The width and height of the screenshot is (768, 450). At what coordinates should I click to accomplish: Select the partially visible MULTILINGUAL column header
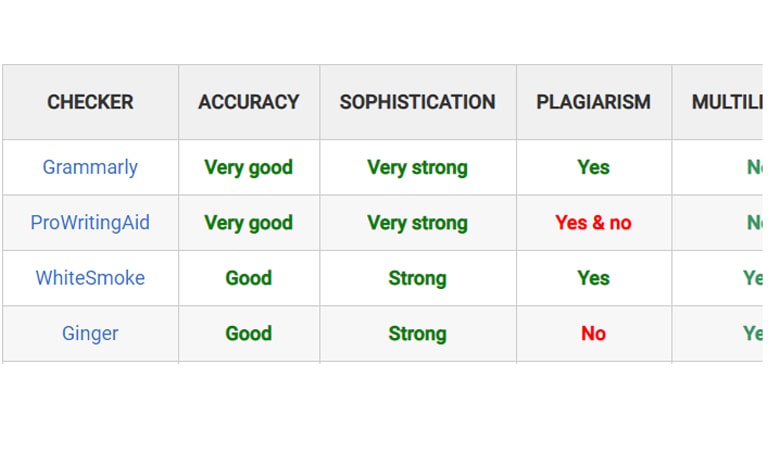pyautogui.click(x=727, y=102)
